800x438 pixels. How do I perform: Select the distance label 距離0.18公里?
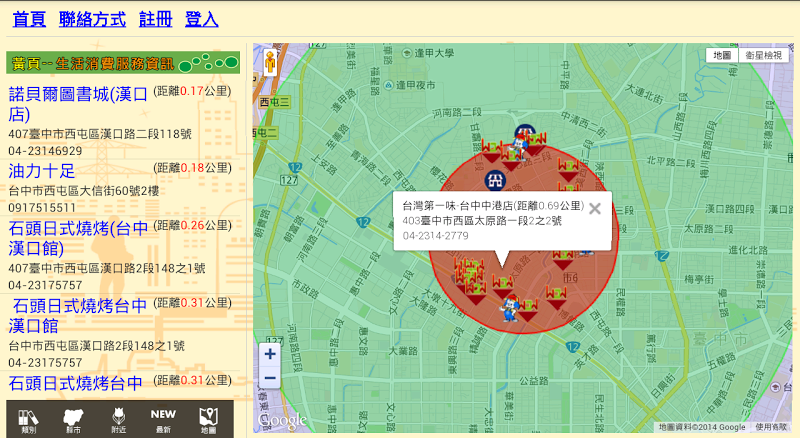coord(192,168)
